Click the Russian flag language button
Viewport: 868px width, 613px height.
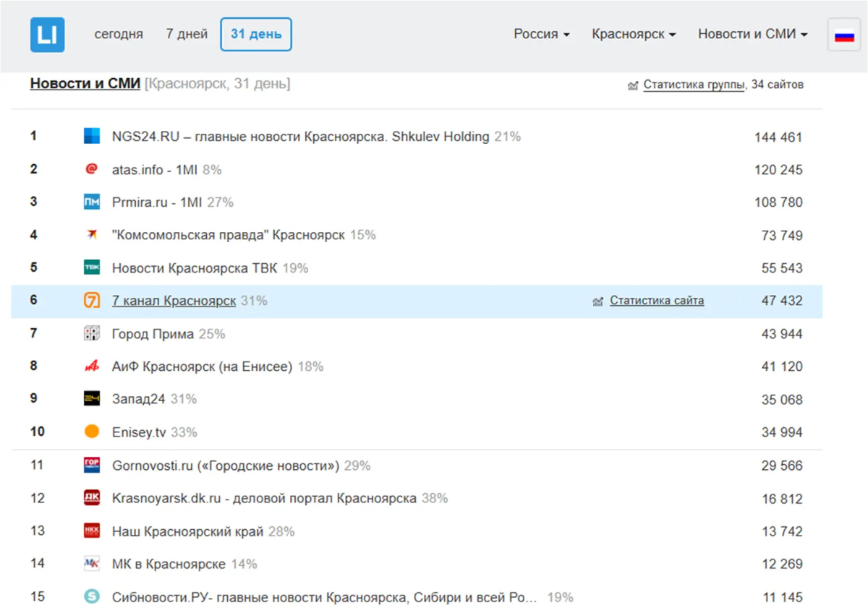coord(844,35)
